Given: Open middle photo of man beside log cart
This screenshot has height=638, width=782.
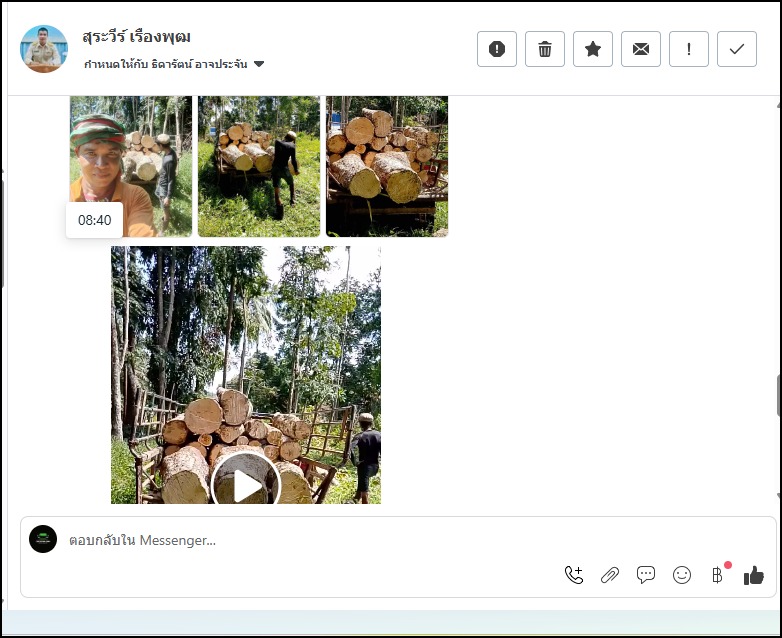Looking at the screenshot, I should click(x=259, y=166).
